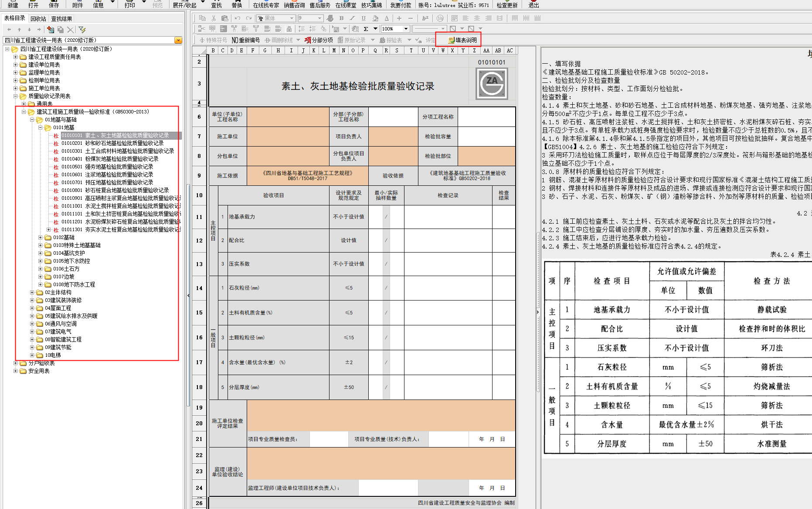812x509 pixels.
Task: Switch to the 回收站 tab
Action: (38, 19)
